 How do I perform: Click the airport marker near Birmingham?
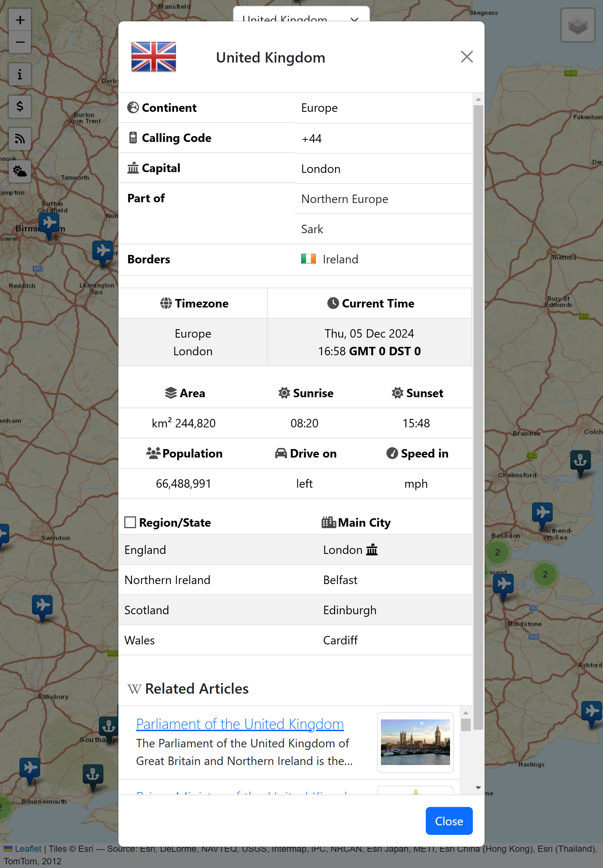49,223
